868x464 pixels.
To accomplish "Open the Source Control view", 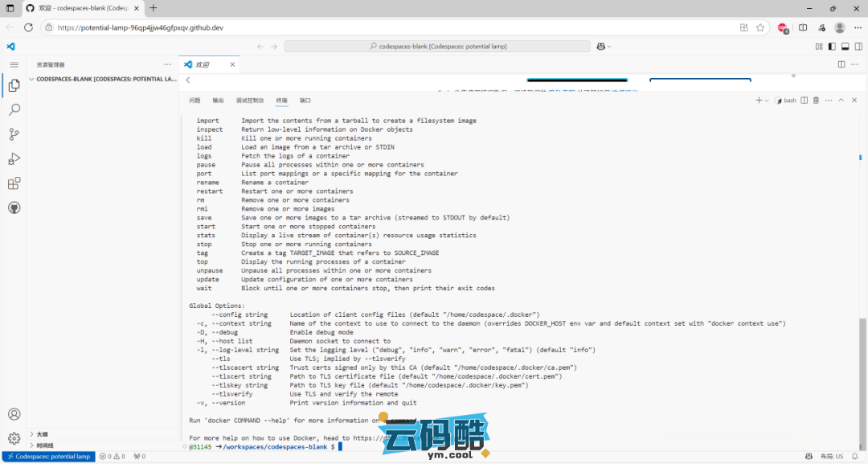I will click(14, 134).
